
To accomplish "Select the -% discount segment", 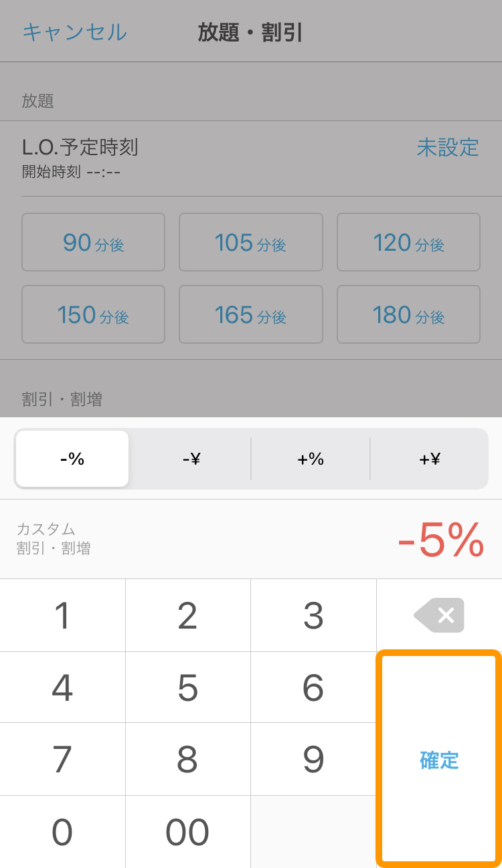I will click(72, 459).
